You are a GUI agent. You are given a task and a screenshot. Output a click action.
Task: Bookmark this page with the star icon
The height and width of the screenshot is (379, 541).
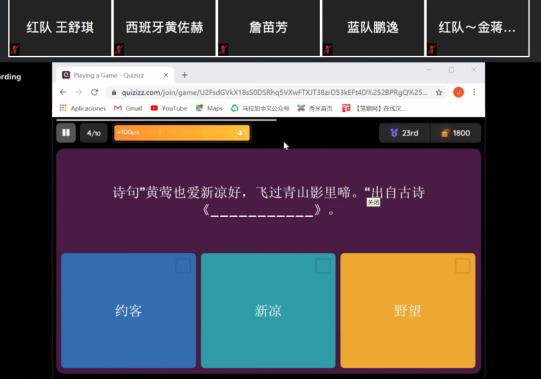tap(439, 92)
